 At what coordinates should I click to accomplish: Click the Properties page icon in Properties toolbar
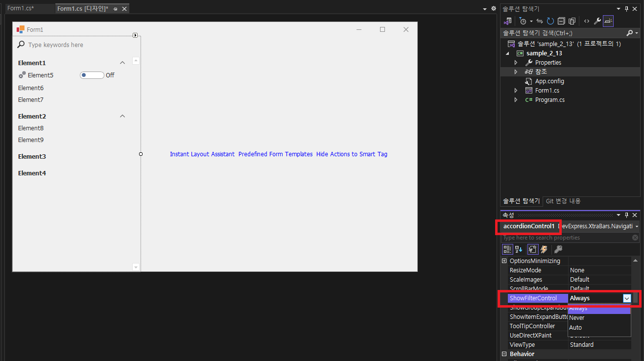point(532,249)
